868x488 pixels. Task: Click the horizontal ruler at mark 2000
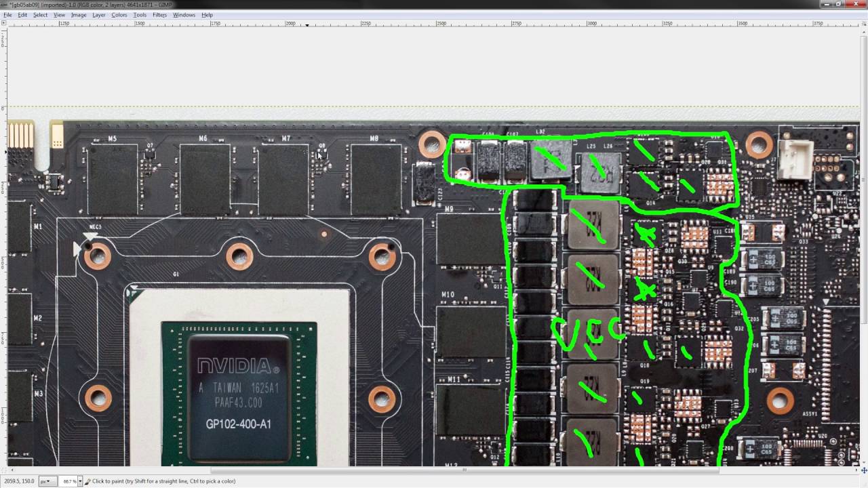[290, 24]
